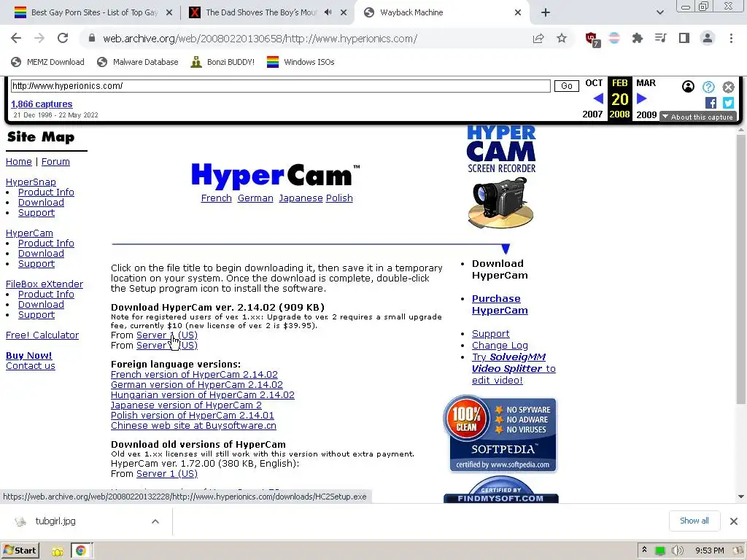This screenshot has height=560, width=747.
Task: Go back with the browser back arrow
Action: click(x=16, y=38)
